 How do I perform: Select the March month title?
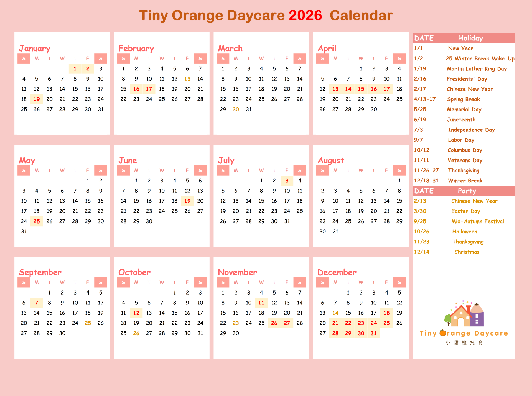click(230, 49)
